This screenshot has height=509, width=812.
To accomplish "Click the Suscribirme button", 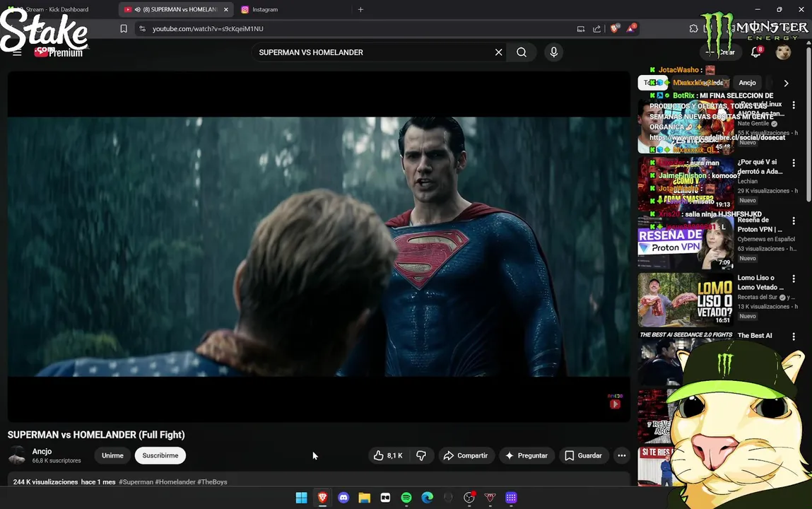I will pyautogui.click(x=160, y=456).
